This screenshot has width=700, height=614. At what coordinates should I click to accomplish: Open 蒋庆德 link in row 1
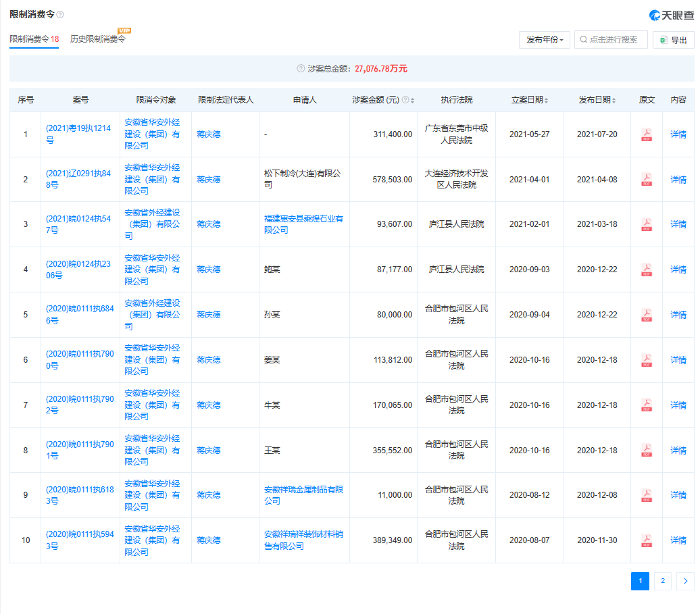pos(209,134)
